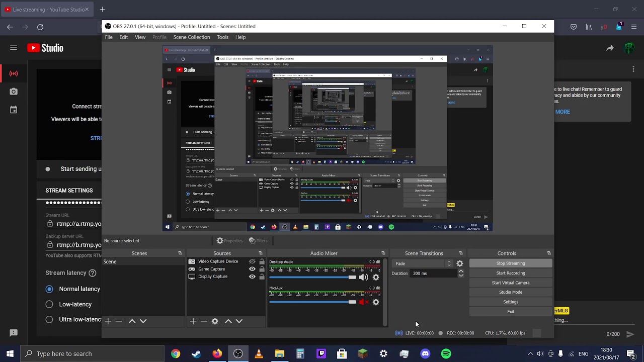The height and width of the screenshot is (362, 644).
Task: Open Discord from the Windows taskbar
Action: 425,353
